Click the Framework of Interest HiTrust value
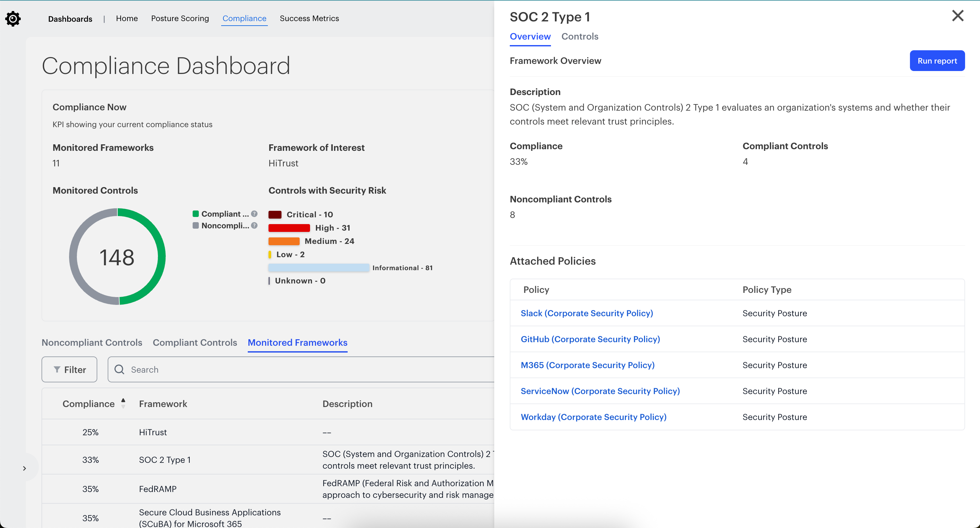 283,163
